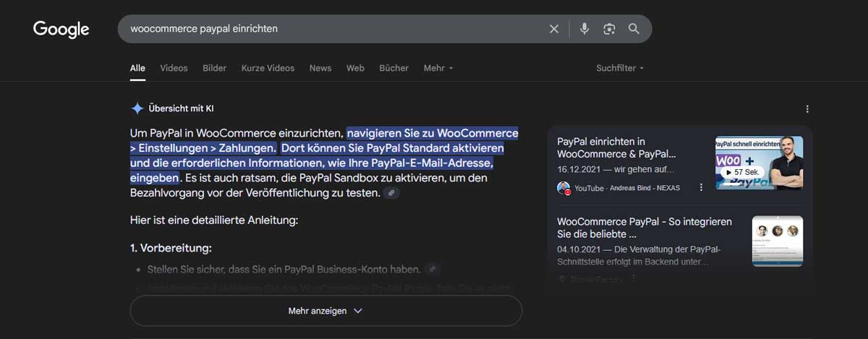Expand overview with Mehr anzeigen
Image resolution: width=868 pixels, height=339 pixels.
(x=325, y=311)
